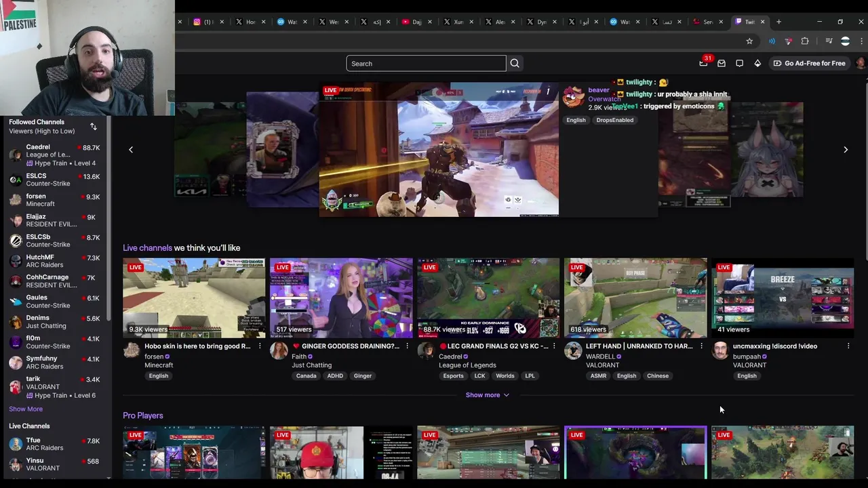The height and width of the screenshot is (488, 868).
Task: Click the DropsEnabled tag
Action: (614, 120)
